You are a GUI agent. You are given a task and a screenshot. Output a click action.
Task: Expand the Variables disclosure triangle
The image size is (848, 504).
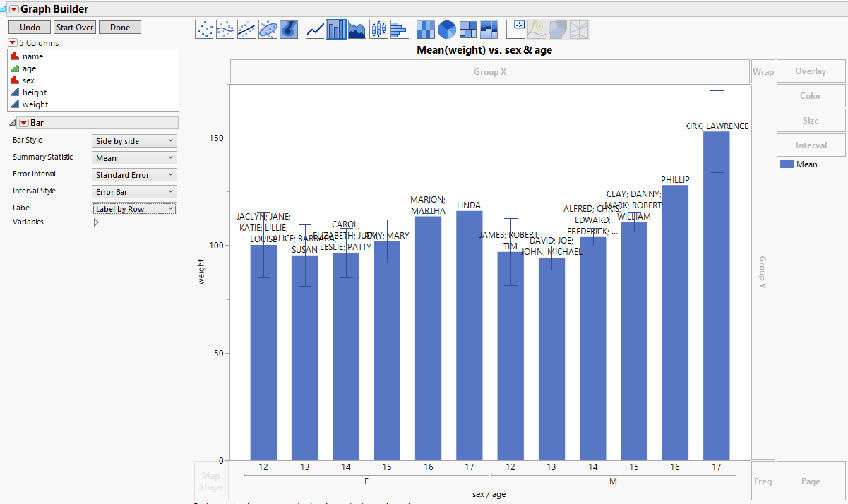pyautogui.click(x=96, y=222)
